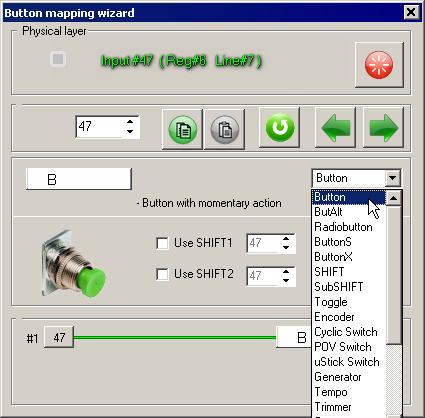The width and height of the screenshot is (425, 418).
Task: Click the logical button B label
Action: (79, 179)
